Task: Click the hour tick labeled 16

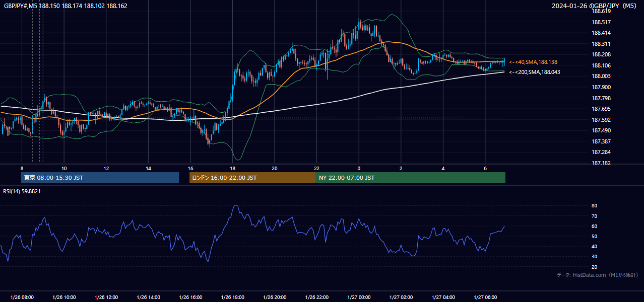Action: (x=190, y=168)
